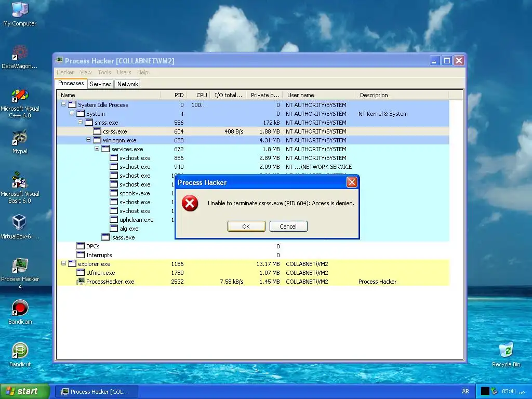Collapse winlogon.exe tree node
This screenshot has height=399, width=532.
pos(88,140)
